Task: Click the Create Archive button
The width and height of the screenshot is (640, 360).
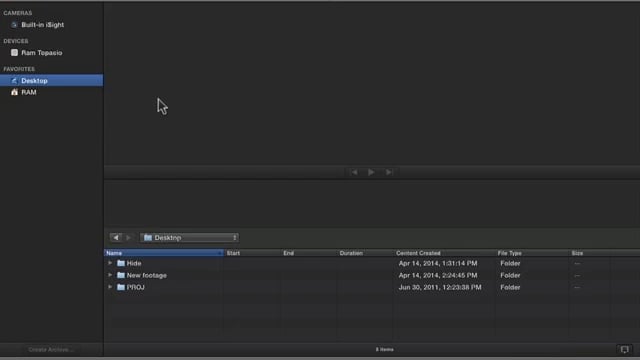Action: (x=51, y=349)
